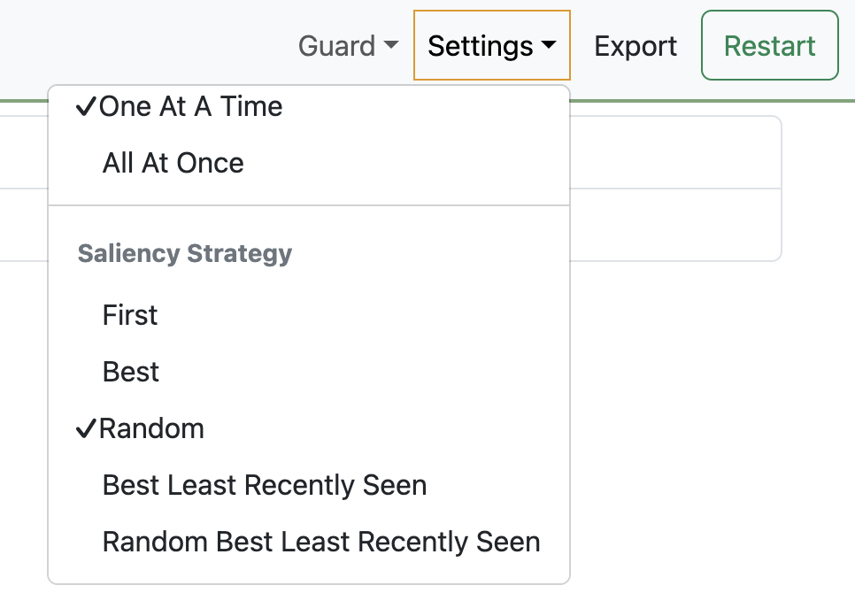Screen dimensions: 855x616
Task: Select Best Least Recently Seen option
Action: [x=265, y=486]
